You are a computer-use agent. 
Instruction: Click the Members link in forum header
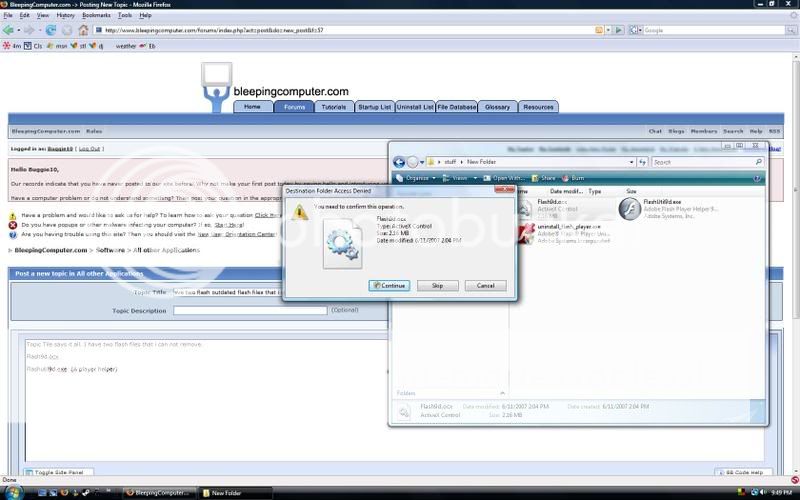[704, 131]
